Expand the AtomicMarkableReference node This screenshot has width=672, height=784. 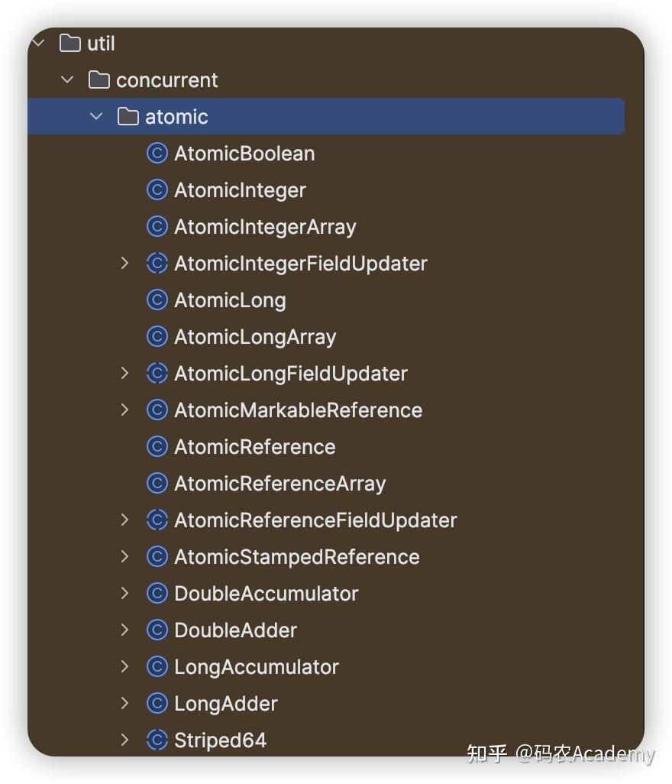click(125, 410)
